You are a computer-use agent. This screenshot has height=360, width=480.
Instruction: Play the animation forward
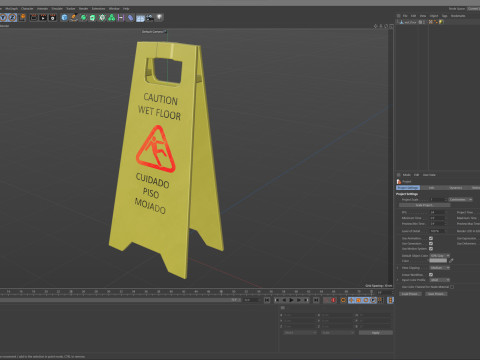click(x=291, y=300)
